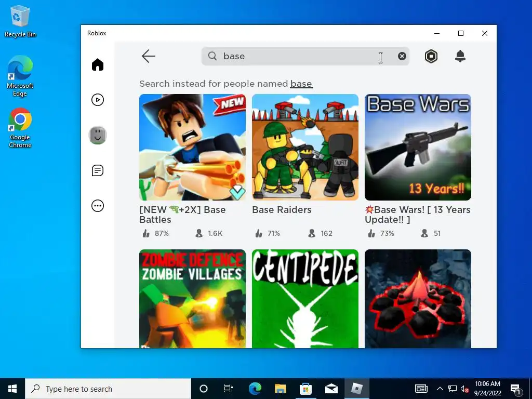
Task: Select Google Chrome desktop shortcut
Action: coord(20,128)
